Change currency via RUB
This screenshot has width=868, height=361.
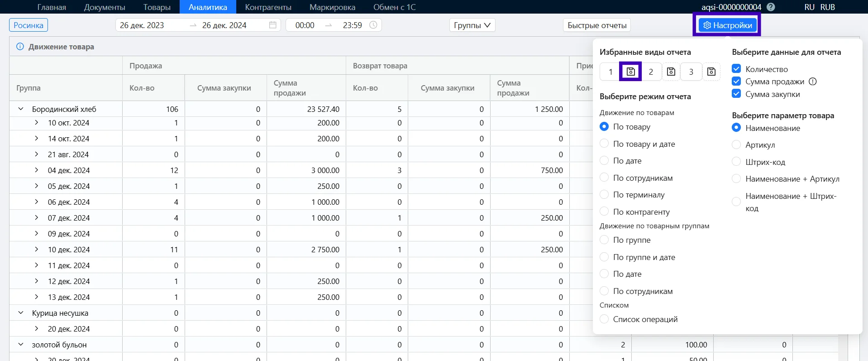pos(828,7)
